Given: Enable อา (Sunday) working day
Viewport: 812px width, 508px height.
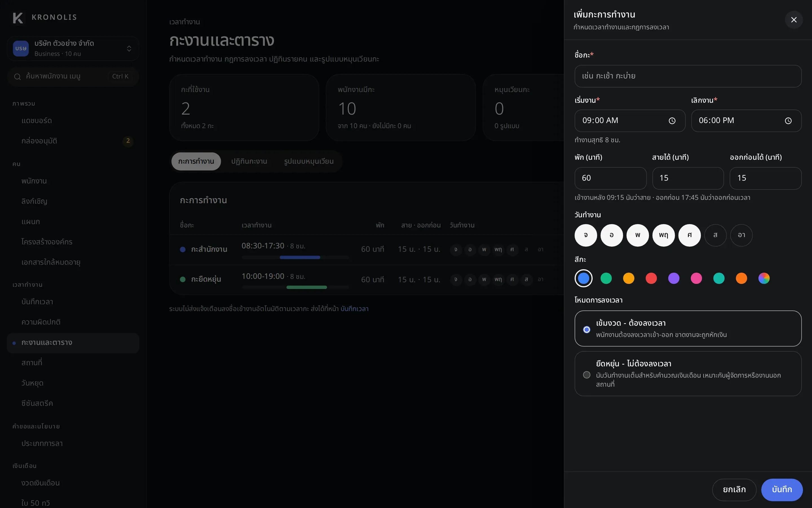Looking at the screenshot, I should 741,235.
